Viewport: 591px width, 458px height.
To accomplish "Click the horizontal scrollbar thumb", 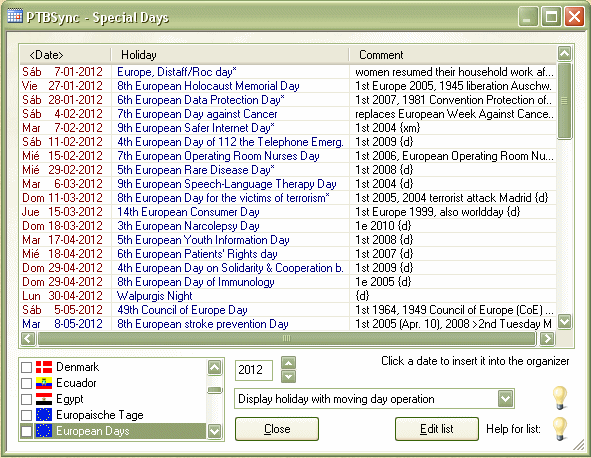I will tap(286, 339).
